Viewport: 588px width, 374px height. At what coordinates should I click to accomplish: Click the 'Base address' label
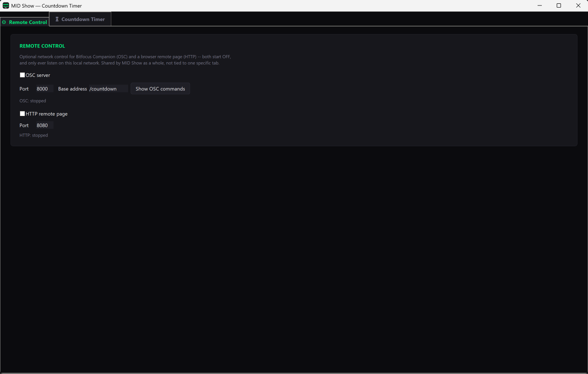click(x=72, y=89)
